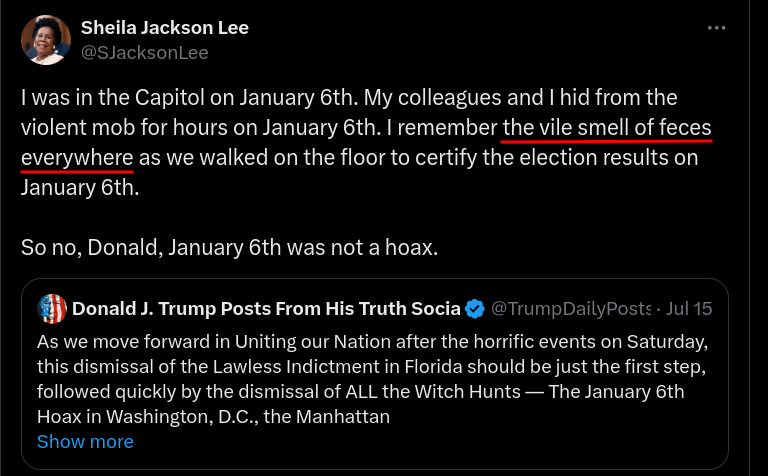This screenshot has height=476, width=768.
Task: Open the Jul 15 timestamp link
Action: 687,308
